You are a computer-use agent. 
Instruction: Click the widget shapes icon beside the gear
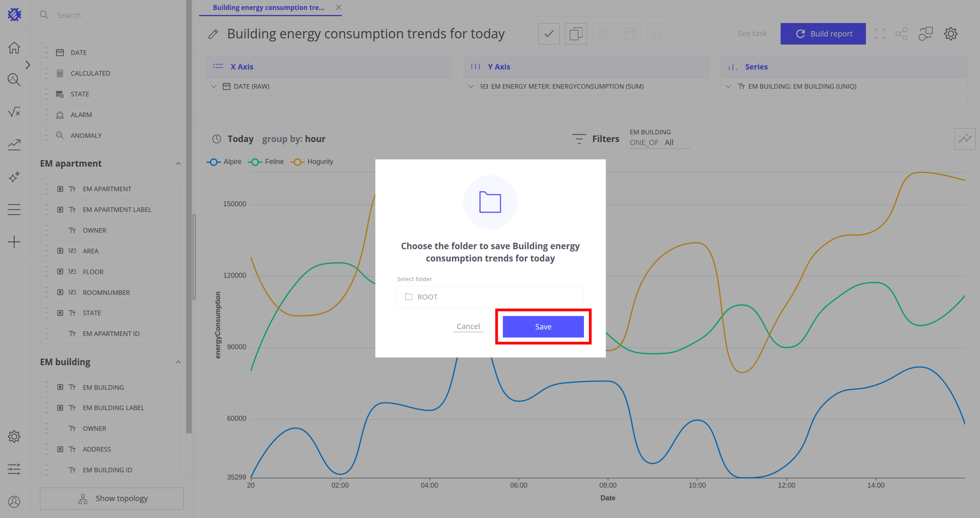(925, 34)
